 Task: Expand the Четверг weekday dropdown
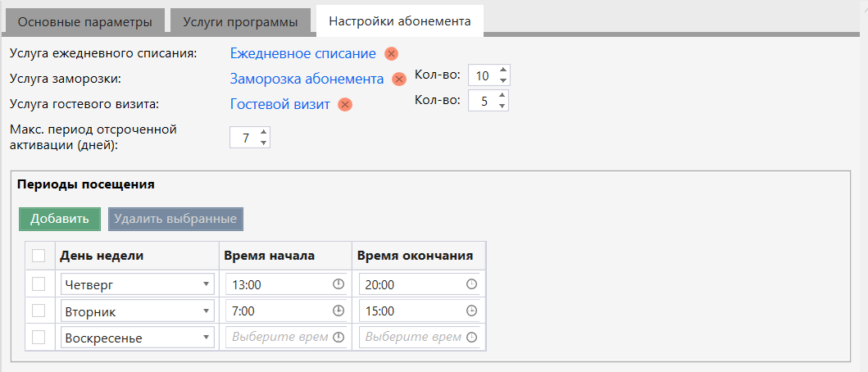[x=205, y=285]
